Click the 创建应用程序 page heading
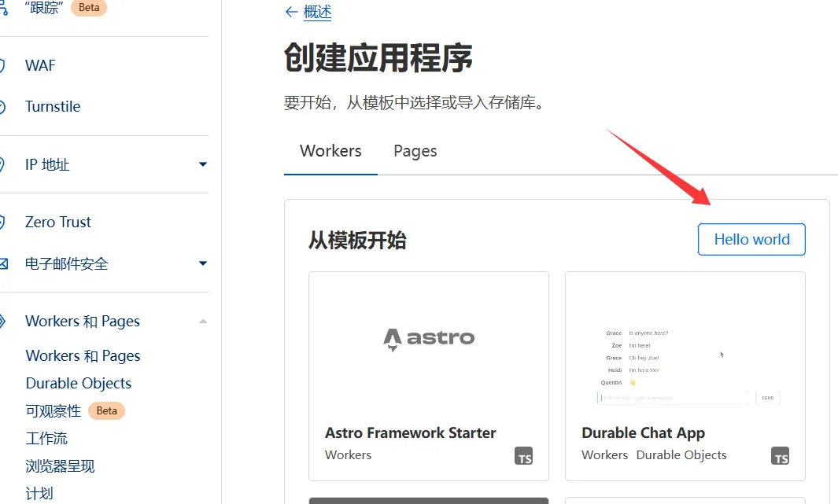The image size is (838, 504). coord(378,57)
